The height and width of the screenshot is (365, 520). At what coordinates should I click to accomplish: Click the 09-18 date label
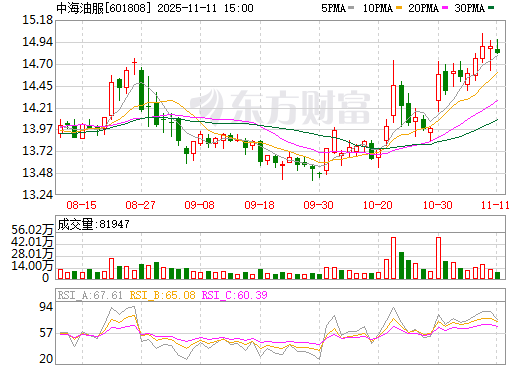(x=259, y=205)
